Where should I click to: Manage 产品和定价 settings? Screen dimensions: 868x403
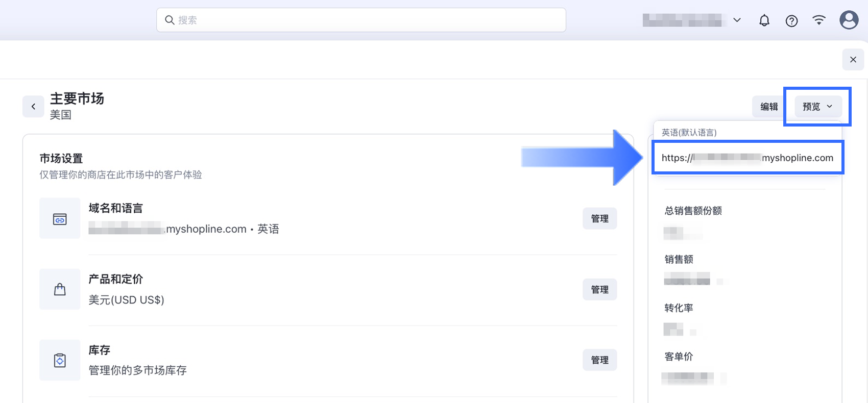(x=599, y=289)
